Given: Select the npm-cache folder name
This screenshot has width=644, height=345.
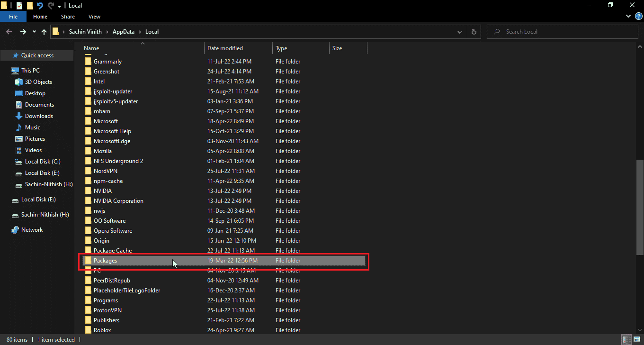Looking at the screenshot, I should 108,181.
